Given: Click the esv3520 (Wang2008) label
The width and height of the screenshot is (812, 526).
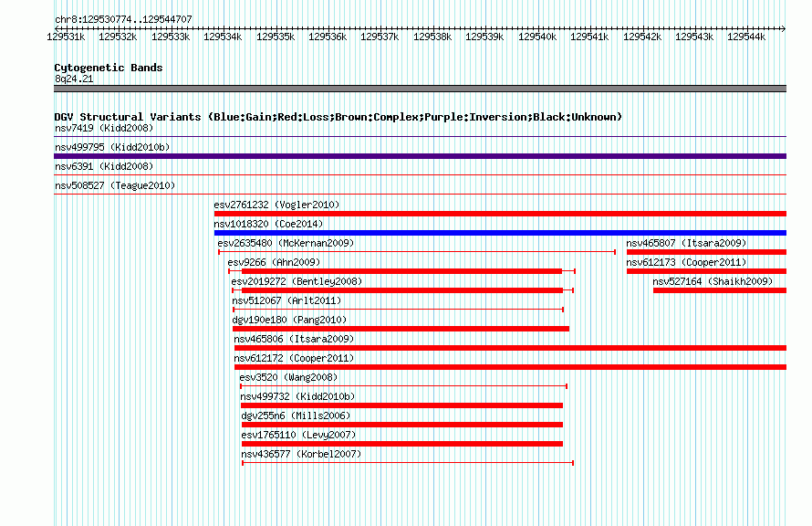Looking at the screenshot, I should tap(288, 377).
